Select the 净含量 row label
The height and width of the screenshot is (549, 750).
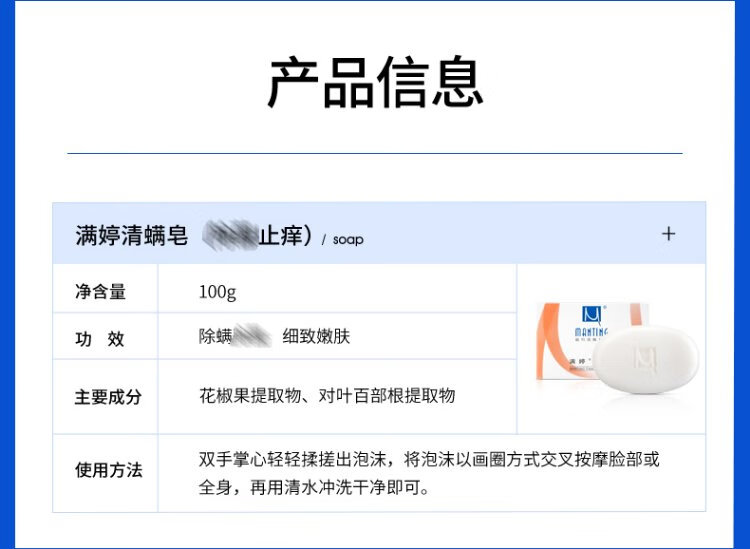coord(100,292)
